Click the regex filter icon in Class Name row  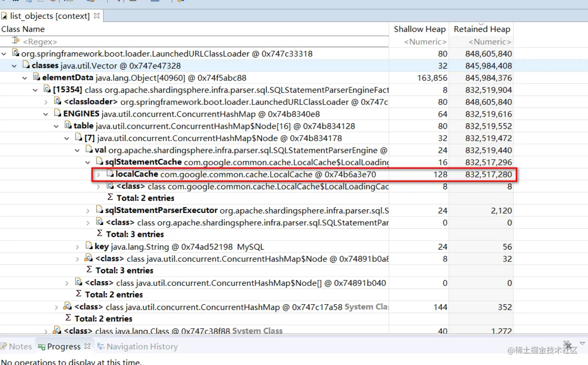tap(16, 41)
